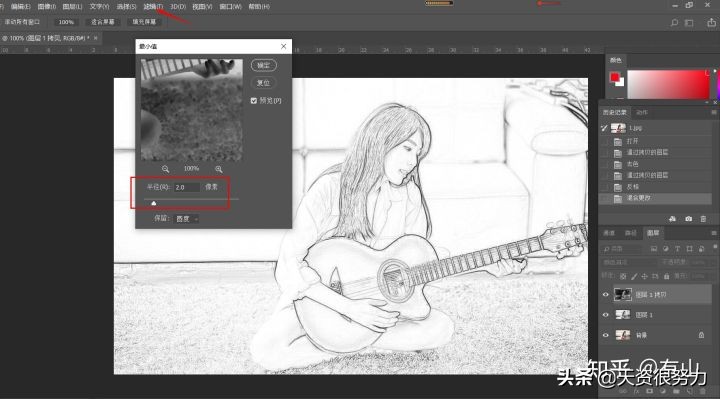Delete current history state with trash icon
This screenshot has width=720, height=399.
click(703, 219)
